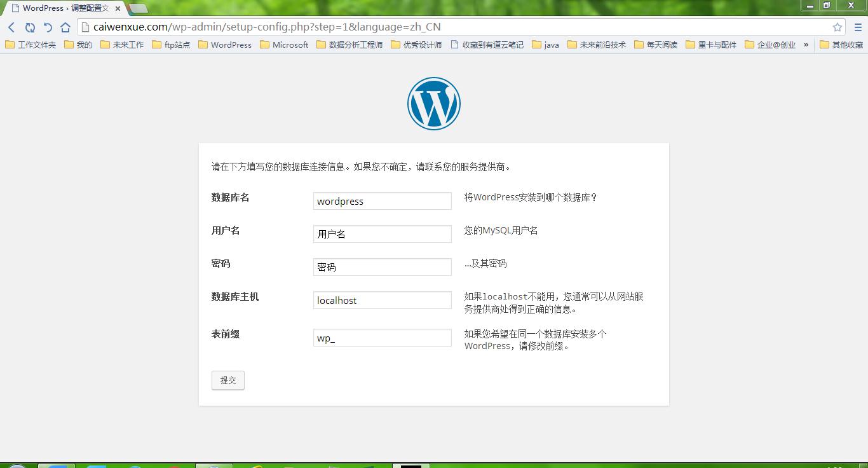The height and width of the screenshot is (468, 868).
Task: Open the WordPress bookmarks folder
Action: tap(224, 45)
